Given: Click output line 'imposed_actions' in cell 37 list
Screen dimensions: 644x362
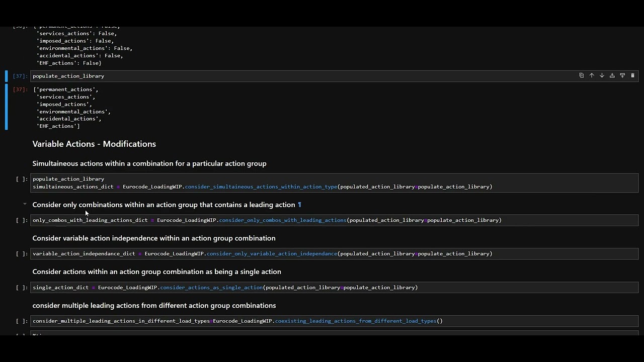Looking at the screenshot, I should (x=64, y=104).
